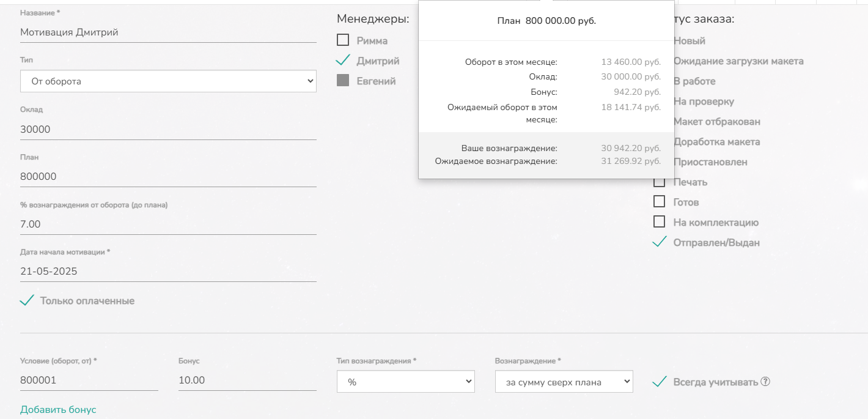Focus the Название field with Мотивация Дмитрий
868x419 pixels.
tap(168, 32)
